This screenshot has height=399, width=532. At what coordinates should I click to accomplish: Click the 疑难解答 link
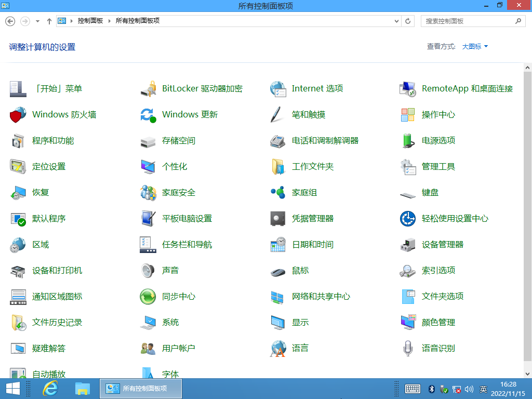point(48,349)
